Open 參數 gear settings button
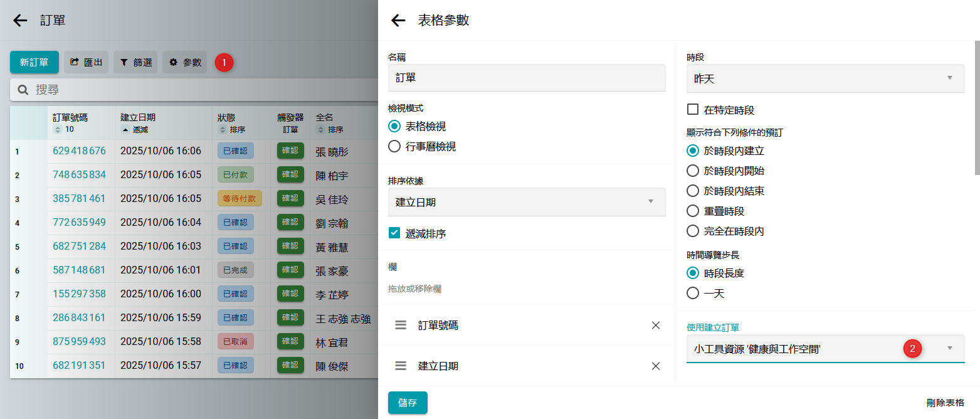The image size is (980, 419). coord(185,63)
